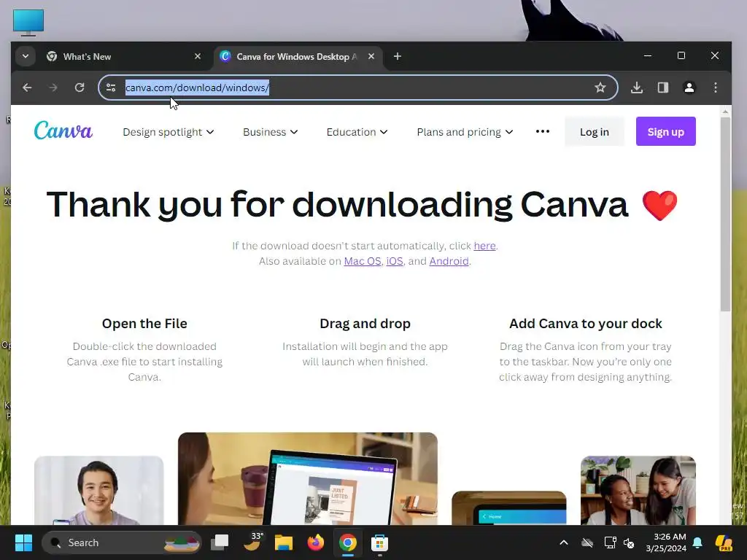Click the muted volume tray icon

[629, 542]
